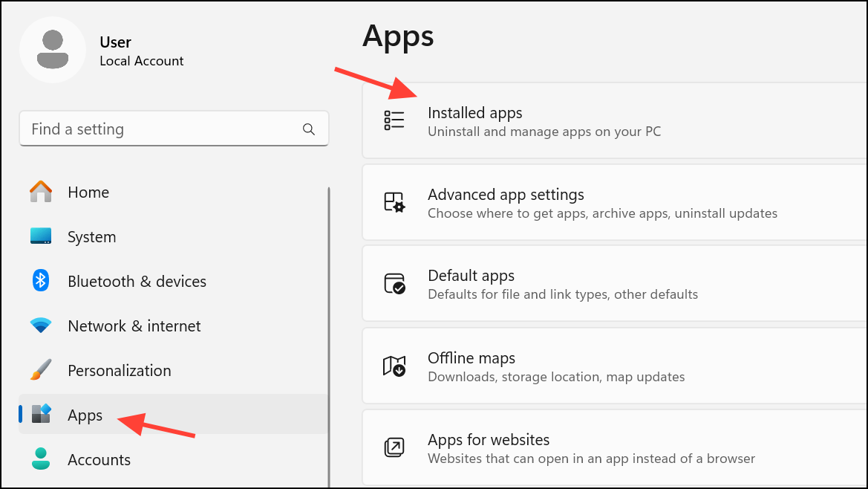The image size is (868, 489).
Task: Click the magnifier icon in the search box
Action: point(309,129)
